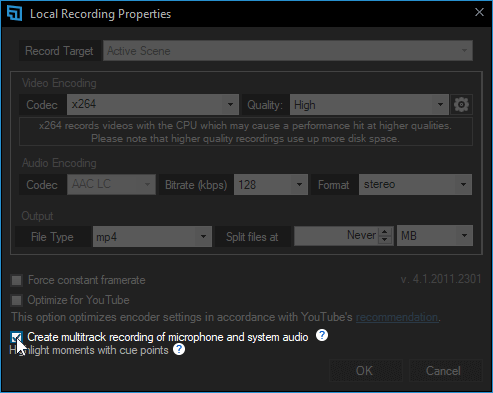The height and width of the screenshot is (393, 493).
Task: Close the Local Recording Properties dialog
Action: [479, 12]
